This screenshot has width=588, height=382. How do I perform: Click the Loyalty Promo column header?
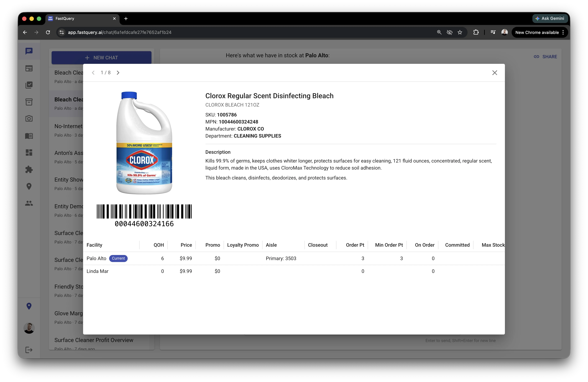pos(243,245)
